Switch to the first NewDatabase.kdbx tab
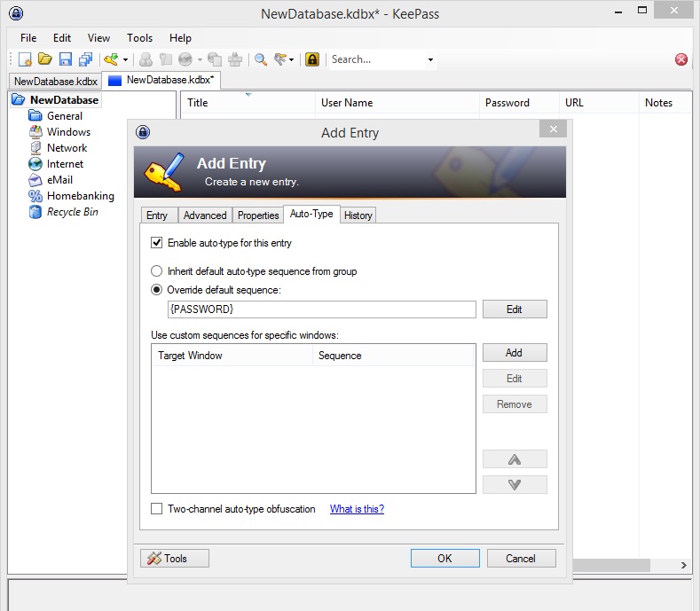This screenshot has height=611, width=700. point(56,82)
